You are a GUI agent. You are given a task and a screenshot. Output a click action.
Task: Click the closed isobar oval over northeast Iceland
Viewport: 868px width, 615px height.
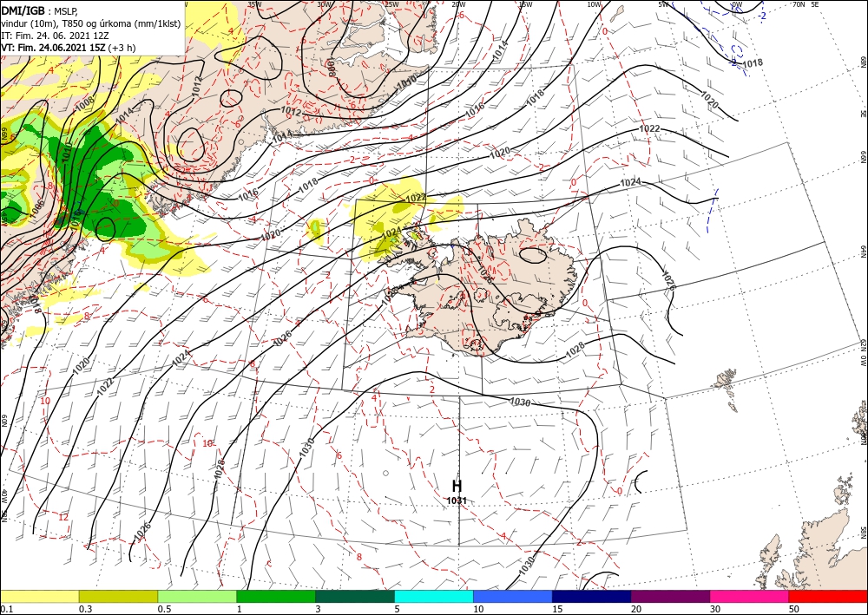pyautogui.click(x=534, y=255)
